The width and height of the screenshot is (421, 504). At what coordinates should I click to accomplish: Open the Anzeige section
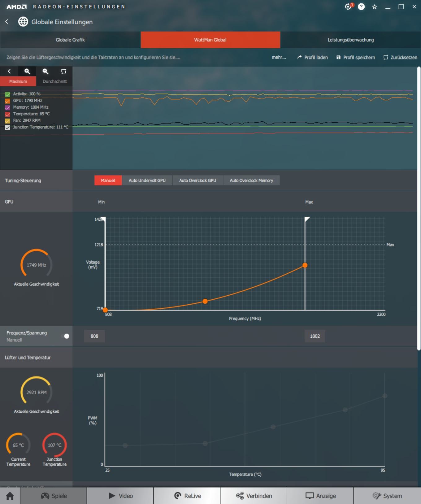click(320, 496)
